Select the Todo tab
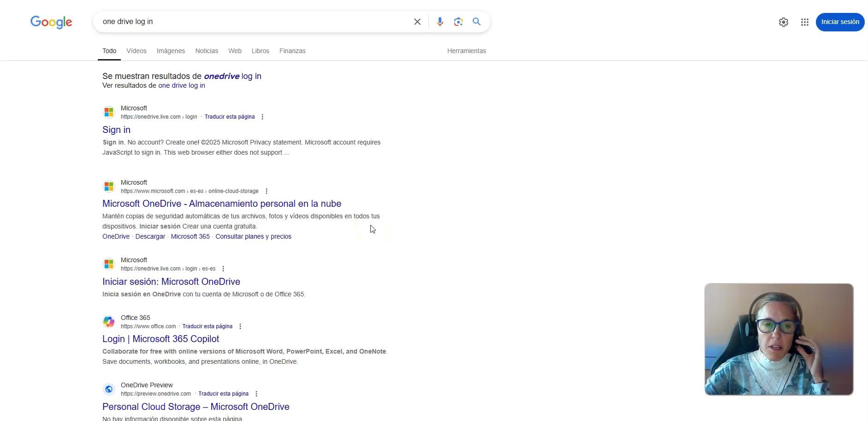The width and height of the screenshot is (868, 421). (x=109, y=51)
